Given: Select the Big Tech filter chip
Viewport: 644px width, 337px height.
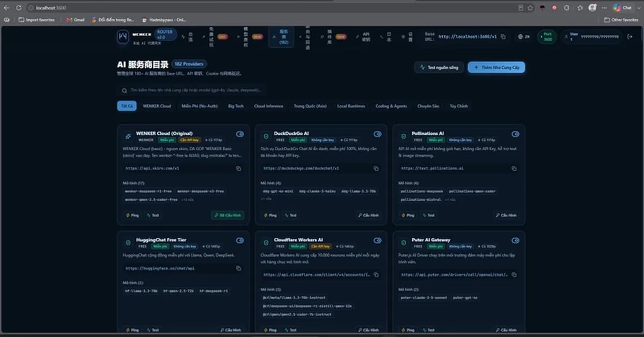Looking at the screenshot, I should click(x=236, y=106).
